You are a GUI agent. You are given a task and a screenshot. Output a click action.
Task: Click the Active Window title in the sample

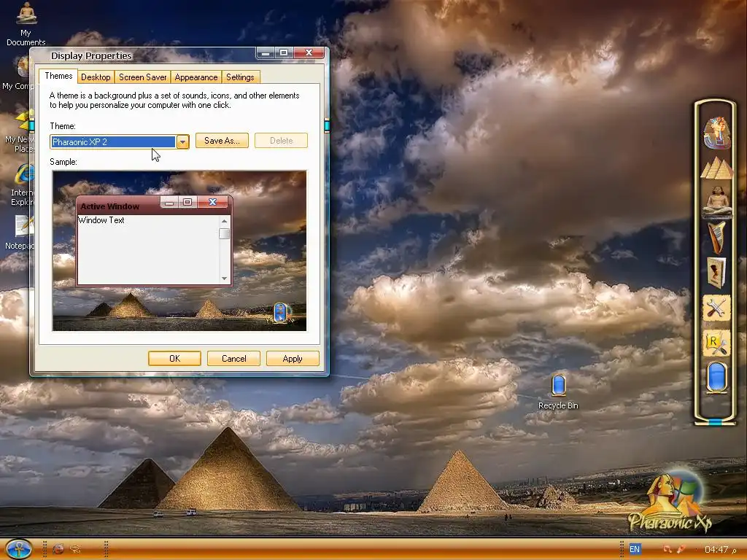coord(110,206)
